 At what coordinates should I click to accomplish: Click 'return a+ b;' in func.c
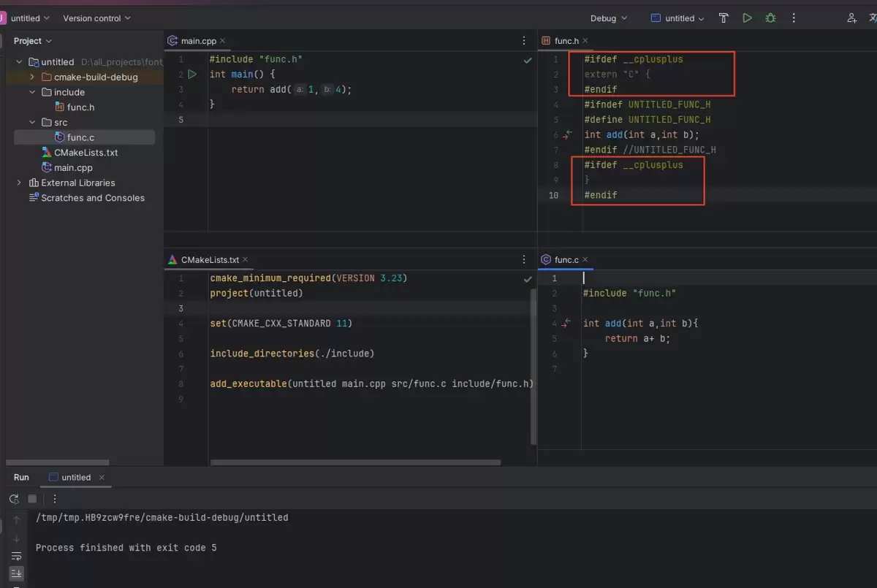click(x=637, y=338)
